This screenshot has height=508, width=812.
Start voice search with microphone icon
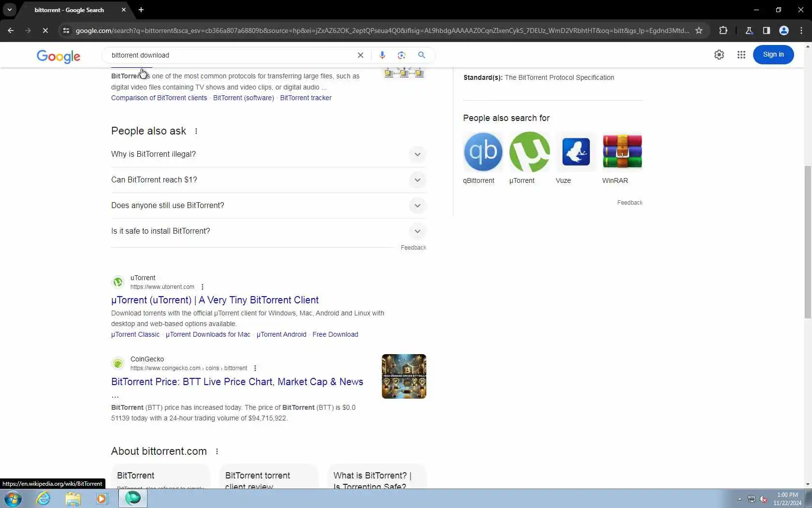382,55
